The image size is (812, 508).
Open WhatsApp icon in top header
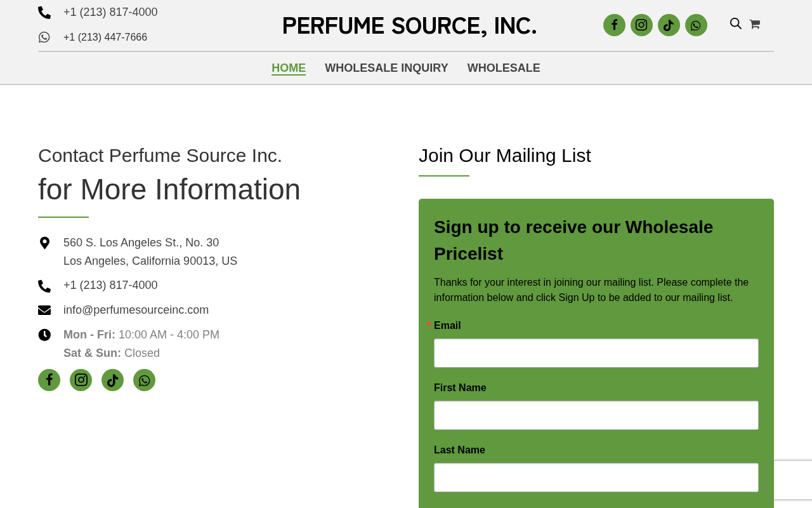point(696,25)
